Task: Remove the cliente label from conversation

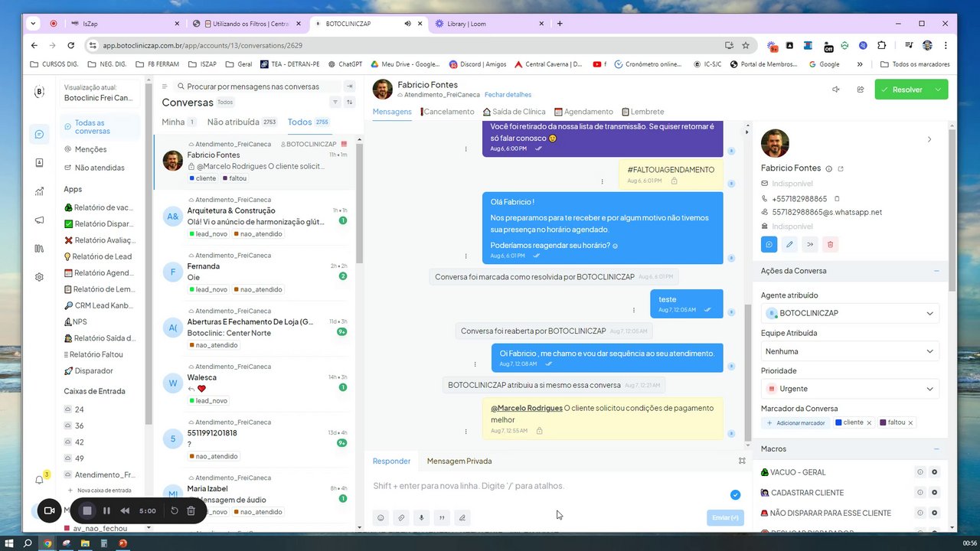Action: click(x=869, y=422)
